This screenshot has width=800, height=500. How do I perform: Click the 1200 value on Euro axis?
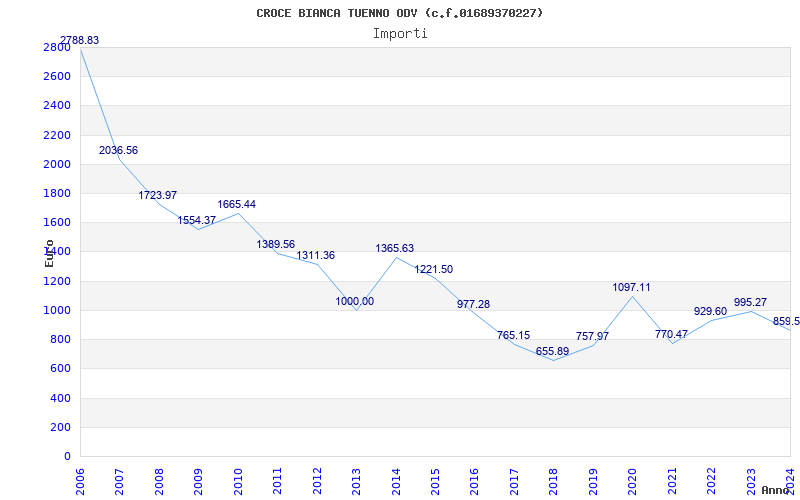[x=57, y=281]
